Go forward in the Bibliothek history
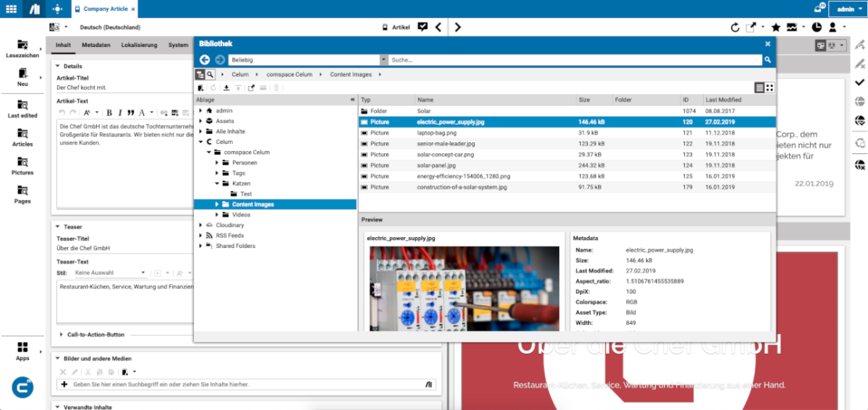 220,59
